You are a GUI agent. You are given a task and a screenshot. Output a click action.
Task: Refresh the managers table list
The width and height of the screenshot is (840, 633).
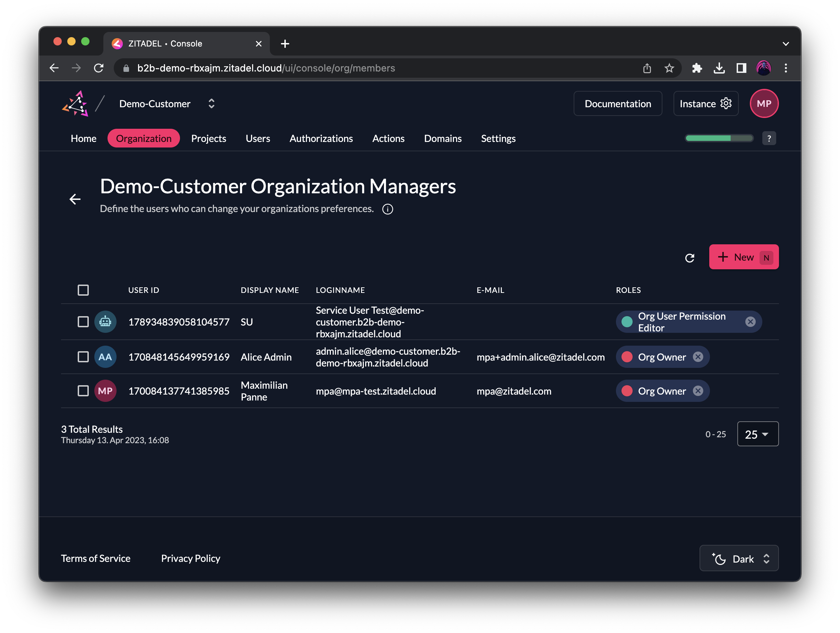pyautogui.click(x=689, y=258)
